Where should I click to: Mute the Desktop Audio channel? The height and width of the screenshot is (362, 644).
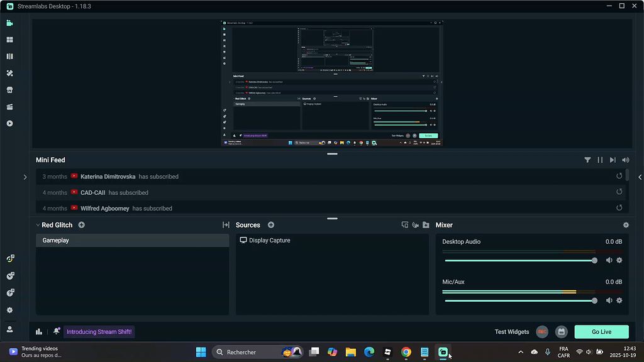(609, 260)
